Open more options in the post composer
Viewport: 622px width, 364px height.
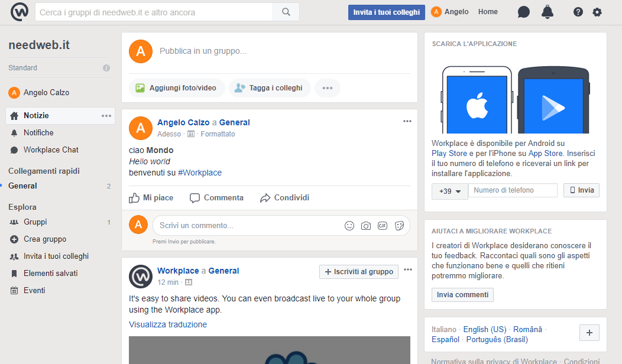point(328,88)
